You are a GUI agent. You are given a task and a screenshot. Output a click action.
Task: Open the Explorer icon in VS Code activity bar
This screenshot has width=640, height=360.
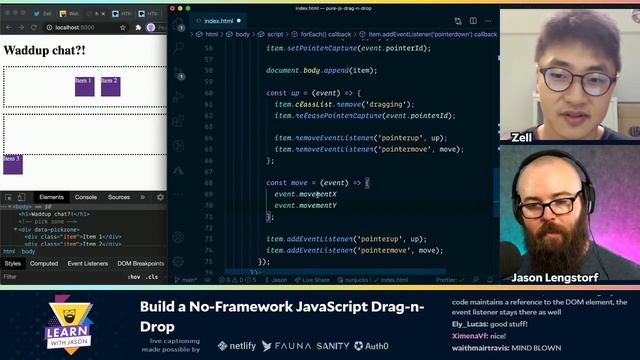(x=178, y=25)
